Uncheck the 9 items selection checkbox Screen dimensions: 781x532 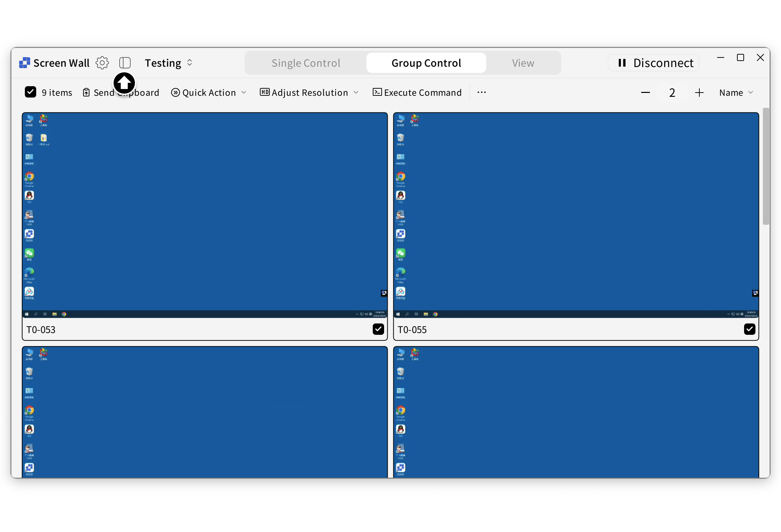(x=31, y=92)
